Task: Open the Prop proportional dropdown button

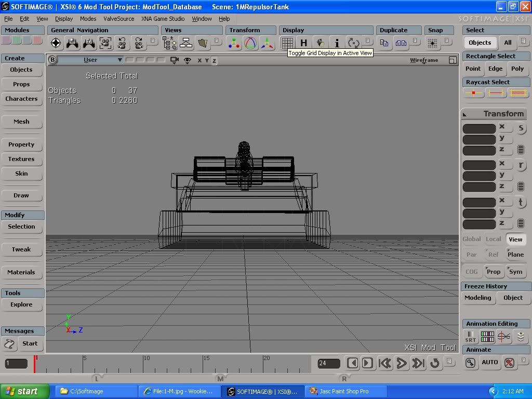Action: coord(494,271)
